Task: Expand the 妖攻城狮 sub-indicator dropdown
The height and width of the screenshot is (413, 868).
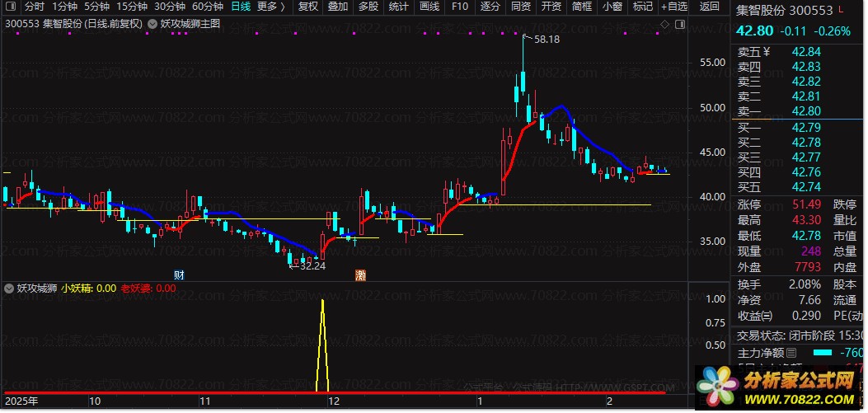Action: pyautogui.click(x=9, y=288)
